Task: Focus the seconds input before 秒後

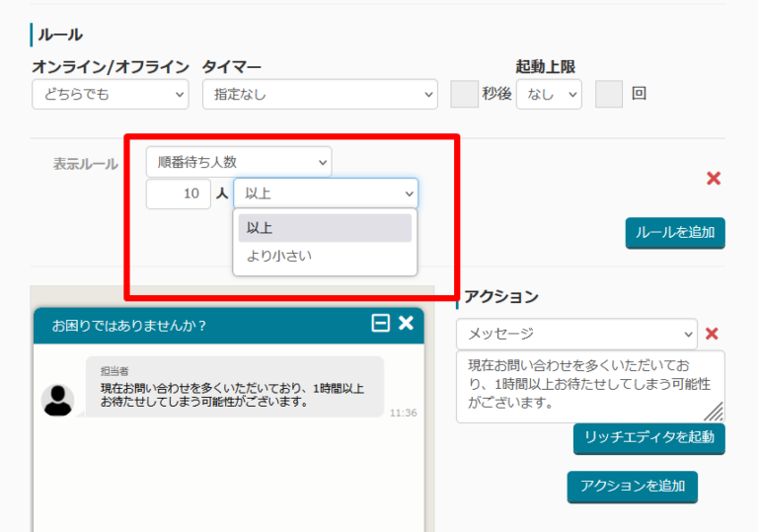Action: pyautogui.click(x=464, y=95)
